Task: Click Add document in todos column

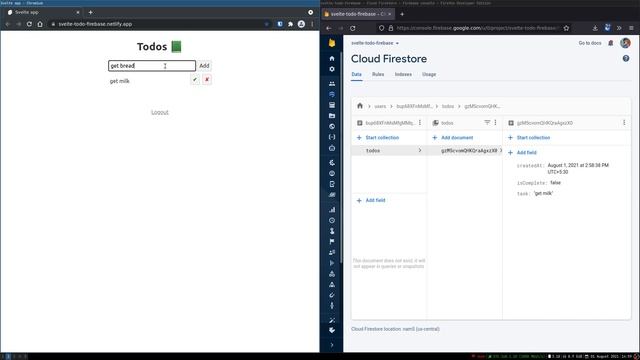Action: pyautogui.click(x=453, y=138)
